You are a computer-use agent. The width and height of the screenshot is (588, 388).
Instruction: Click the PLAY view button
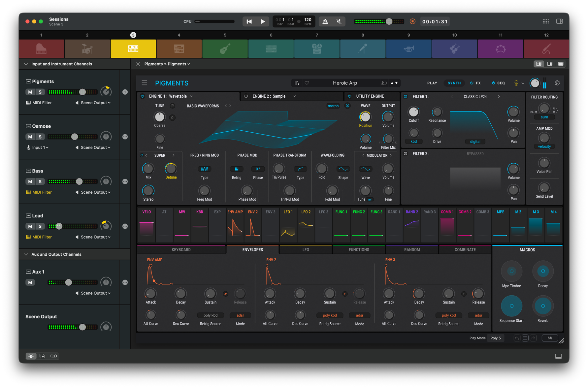[432, 83]
